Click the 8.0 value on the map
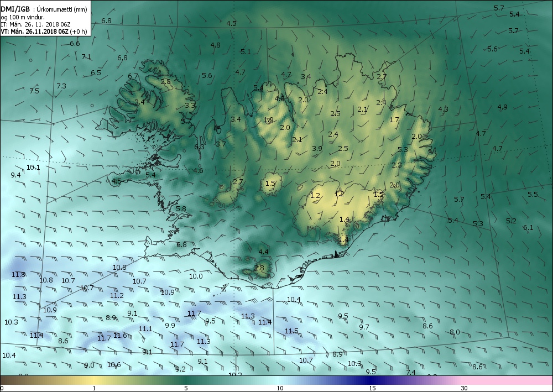The height and width of the screenshot is (392, 553). point(455,332)
